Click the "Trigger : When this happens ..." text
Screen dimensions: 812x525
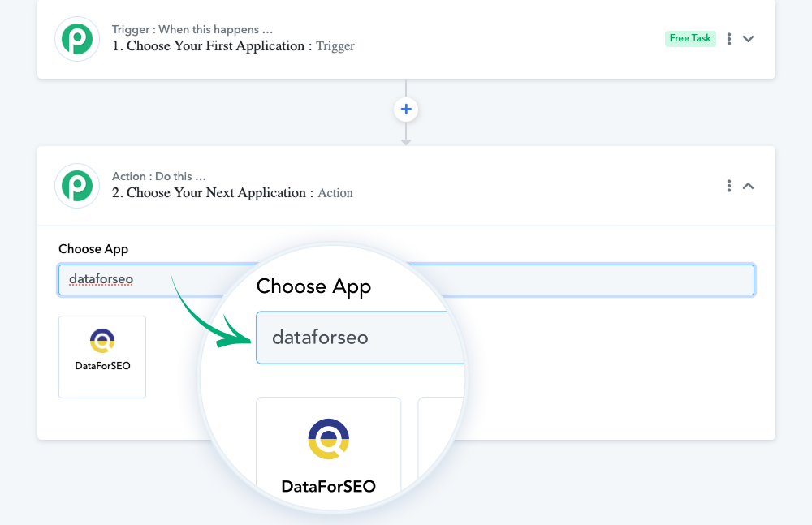[x=192, y=29]
